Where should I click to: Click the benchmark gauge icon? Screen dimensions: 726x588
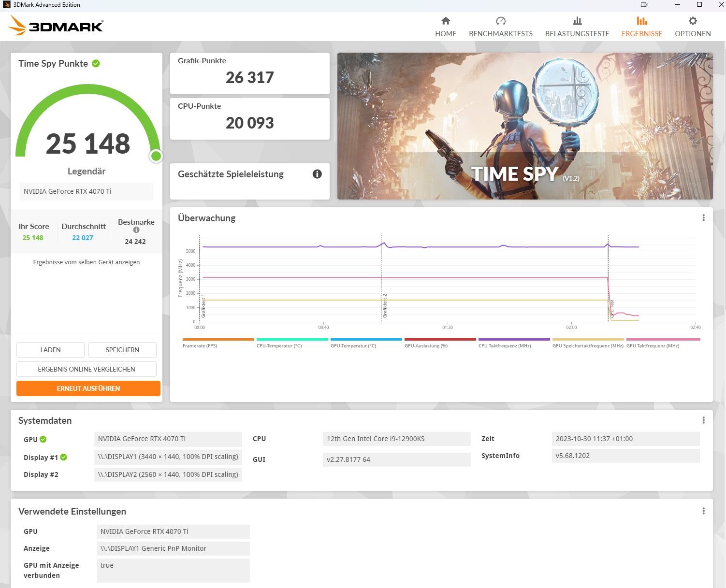click(501, 21)
